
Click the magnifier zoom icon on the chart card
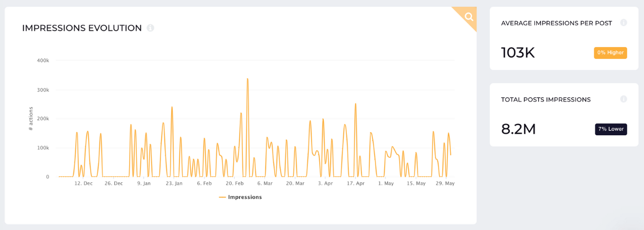[x=468, y=16]
